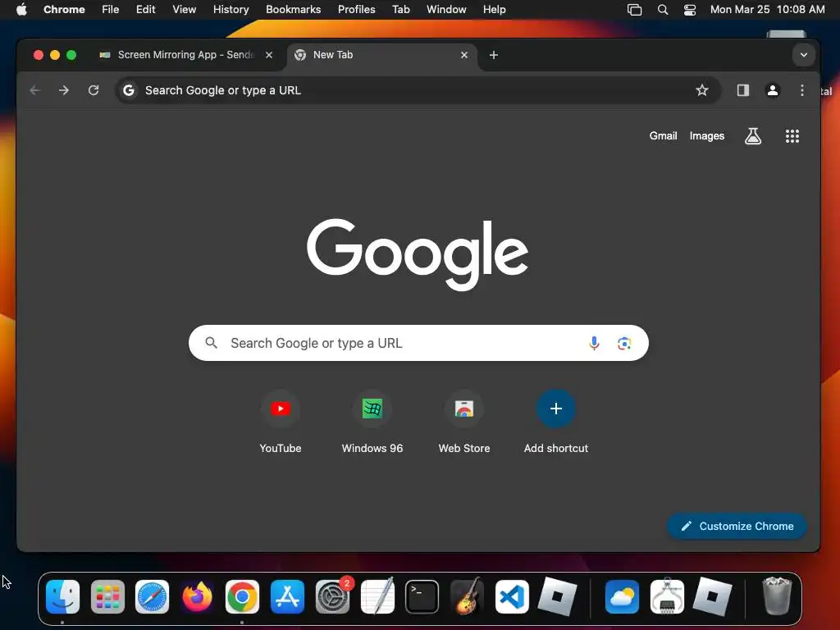Expand the tab search dropdown
The width and height of the screenshot is (840, 630).
click(x=804, y=55)
